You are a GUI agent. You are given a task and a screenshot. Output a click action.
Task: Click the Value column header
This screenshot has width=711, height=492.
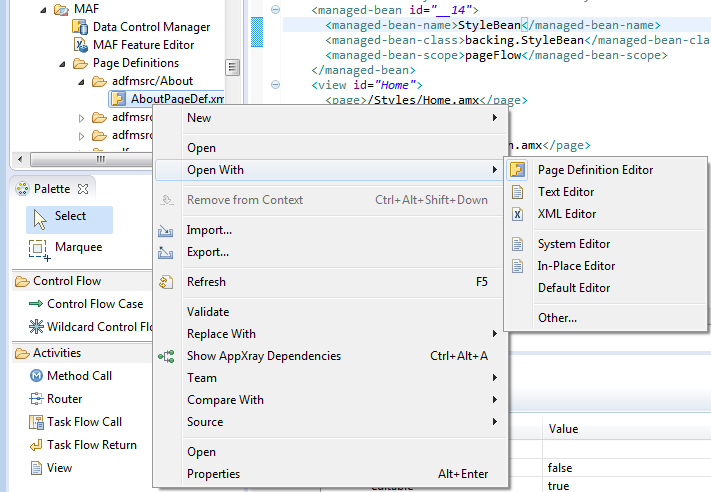tap(627, 429)
